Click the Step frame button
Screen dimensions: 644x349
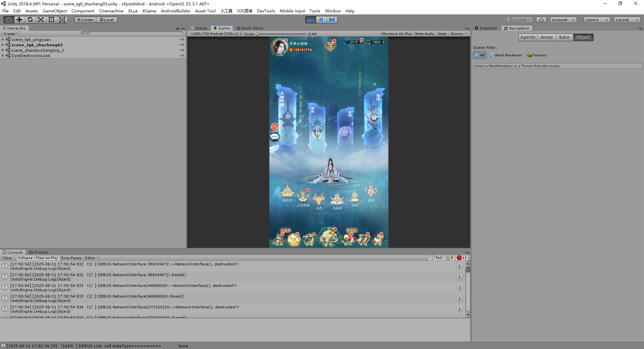click(332, 20)
